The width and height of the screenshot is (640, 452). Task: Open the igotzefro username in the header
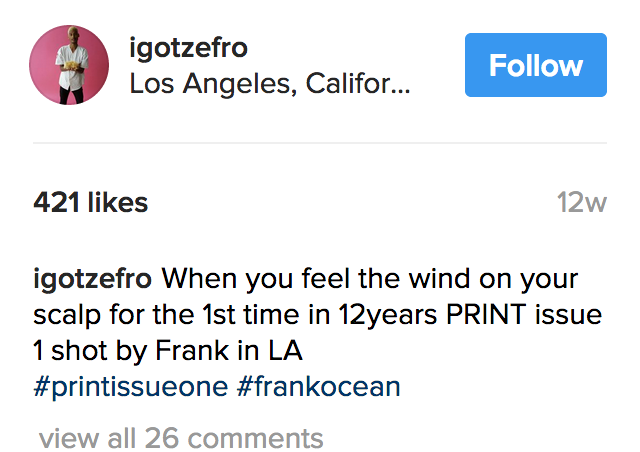pyautogui.click(x=189, y=48)
